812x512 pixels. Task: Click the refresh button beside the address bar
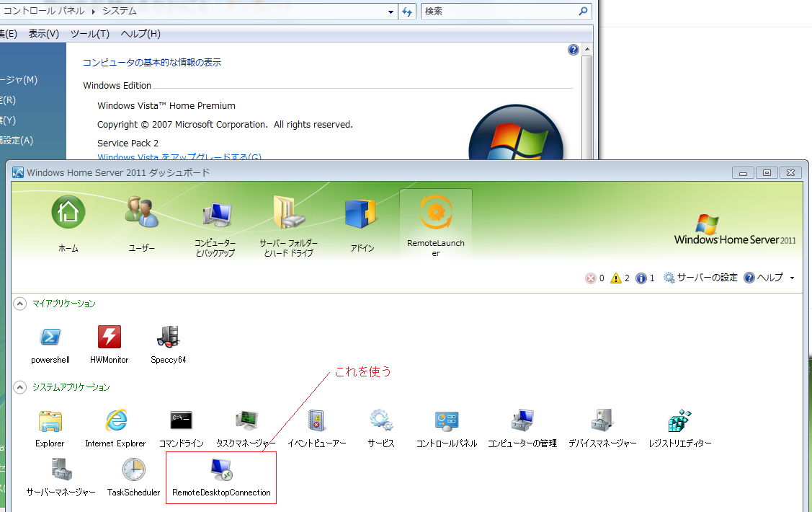click(x=407, y=12)
